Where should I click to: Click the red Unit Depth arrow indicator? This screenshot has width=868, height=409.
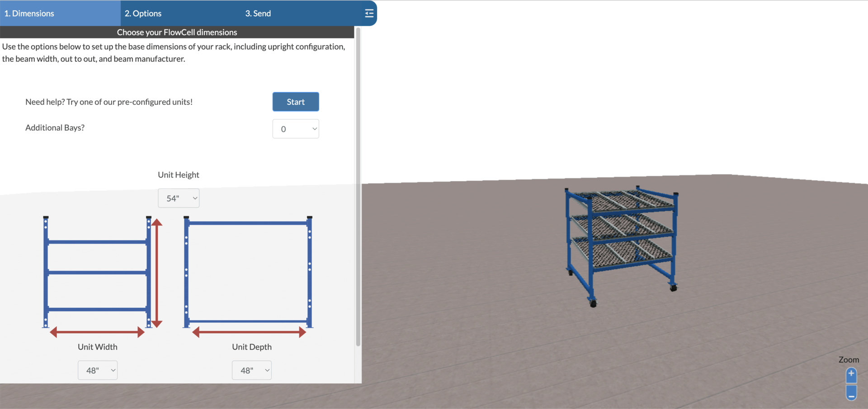click(x=249, y=332)
